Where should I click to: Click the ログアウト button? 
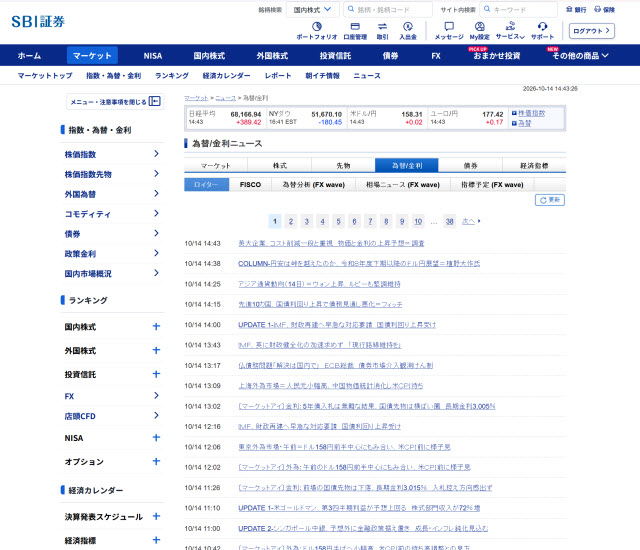coord(591,31)
